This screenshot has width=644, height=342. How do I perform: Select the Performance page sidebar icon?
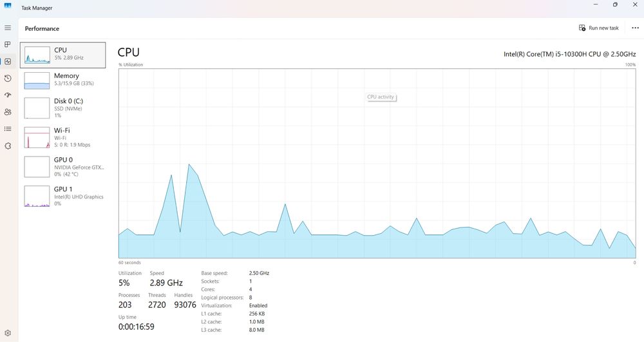point(7,62)
